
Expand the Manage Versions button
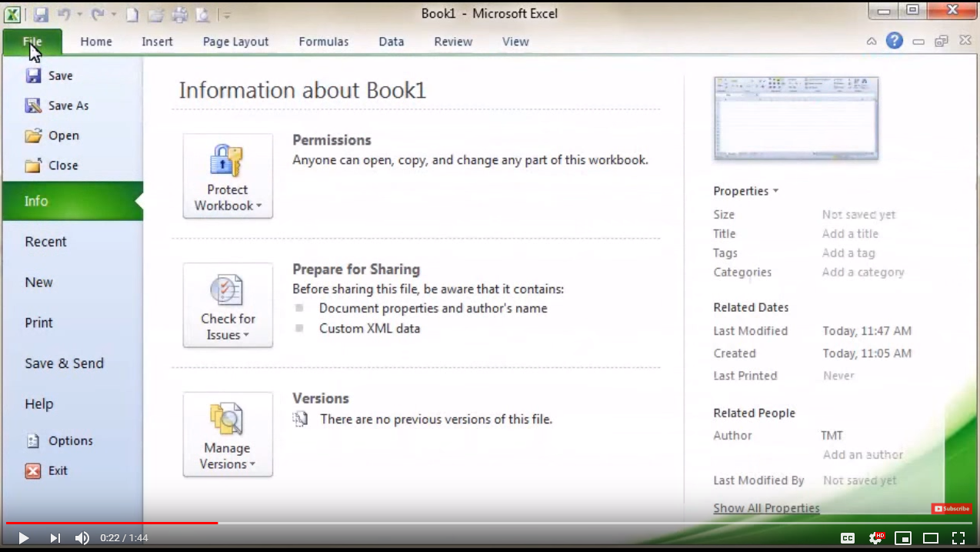pos(228,435)
